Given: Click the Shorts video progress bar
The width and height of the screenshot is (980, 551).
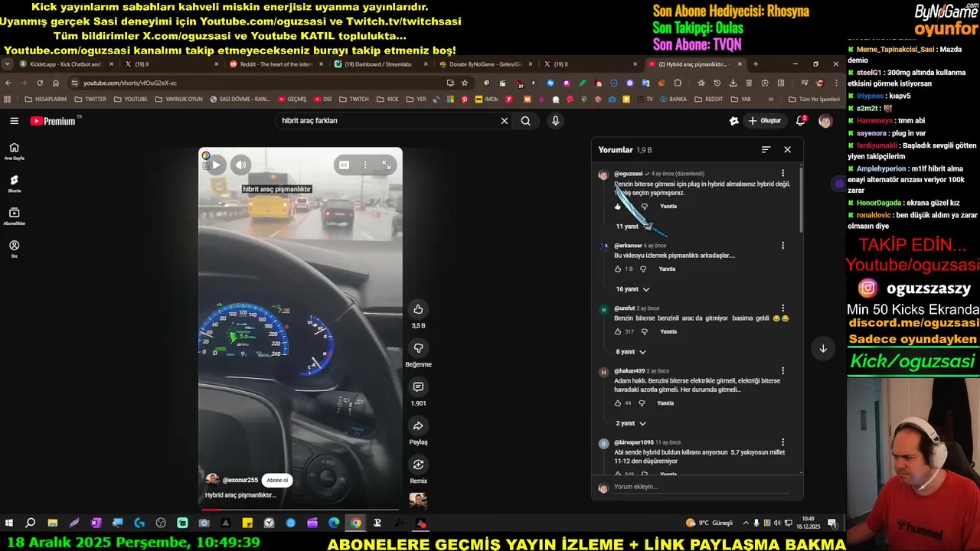Looking at the screenshot, I should point(300,509).
